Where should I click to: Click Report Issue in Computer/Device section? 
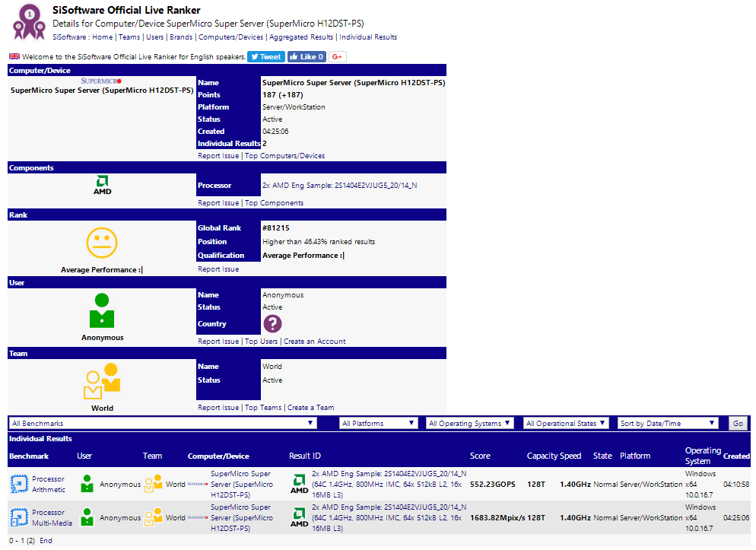coord(218,156)
